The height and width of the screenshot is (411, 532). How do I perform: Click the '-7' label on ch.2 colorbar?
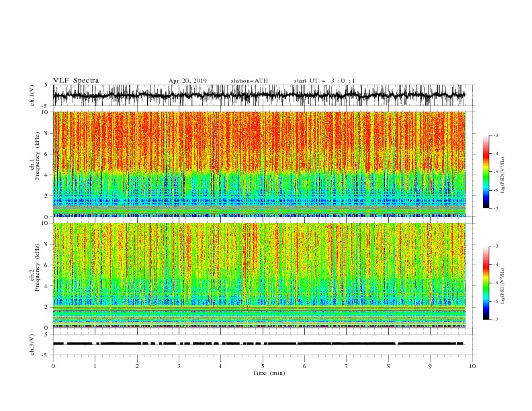pos(495,320)
